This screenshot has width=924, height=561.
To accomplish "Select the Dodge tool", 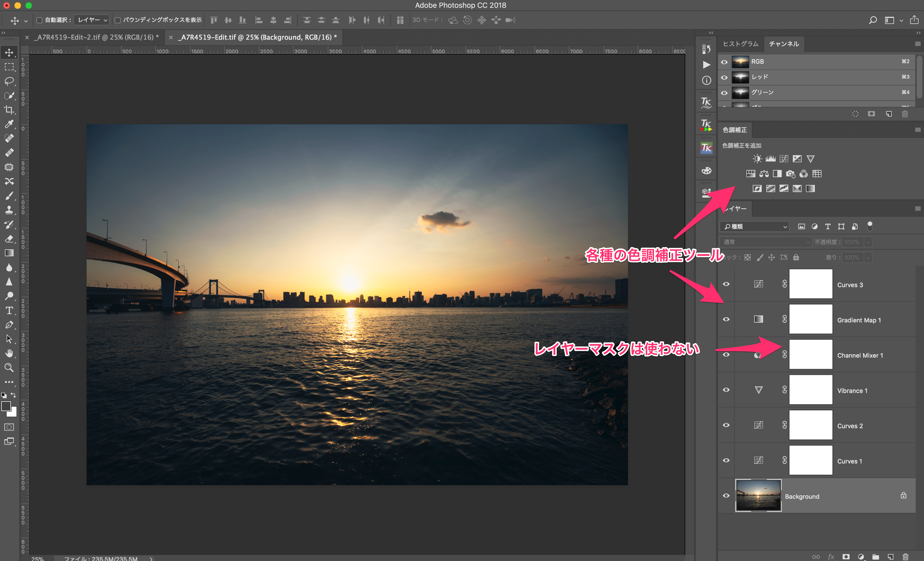I will coord(9,296).
